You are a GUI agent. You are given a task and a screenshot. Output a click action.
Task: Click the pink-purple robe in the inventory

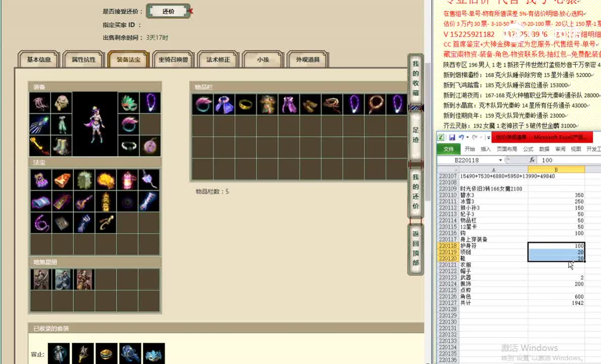point(289,104)
